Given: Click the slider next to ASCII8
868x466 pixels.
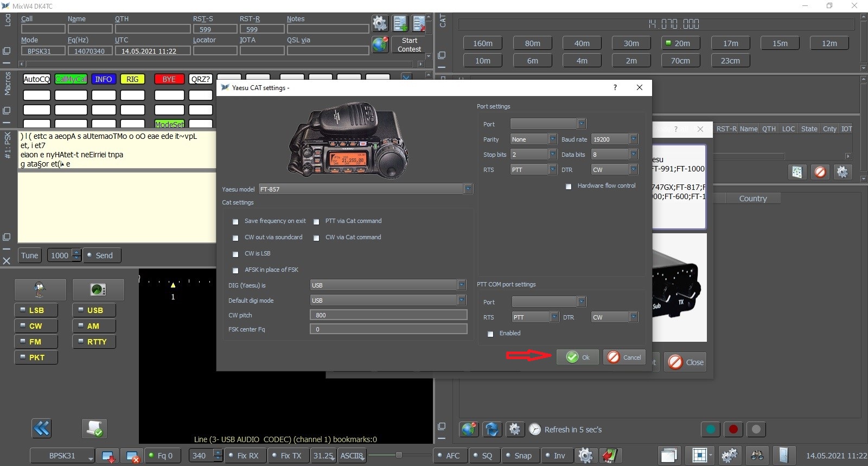Looking at the screenshot, I should tap(399, 456).
